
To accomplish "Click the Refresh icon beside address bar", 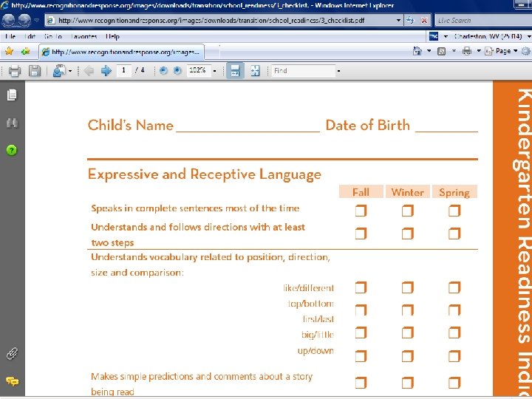I will [411, 21].
